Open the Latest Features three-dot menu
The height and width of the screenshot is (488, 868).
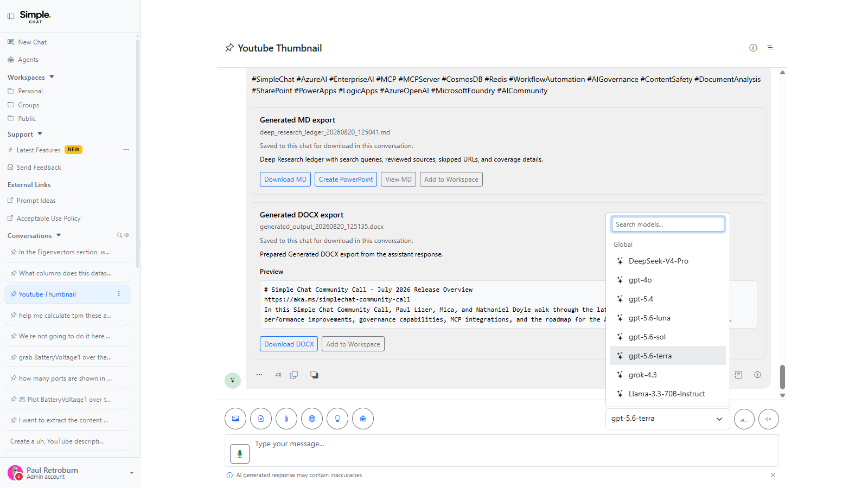pos(126,150)
